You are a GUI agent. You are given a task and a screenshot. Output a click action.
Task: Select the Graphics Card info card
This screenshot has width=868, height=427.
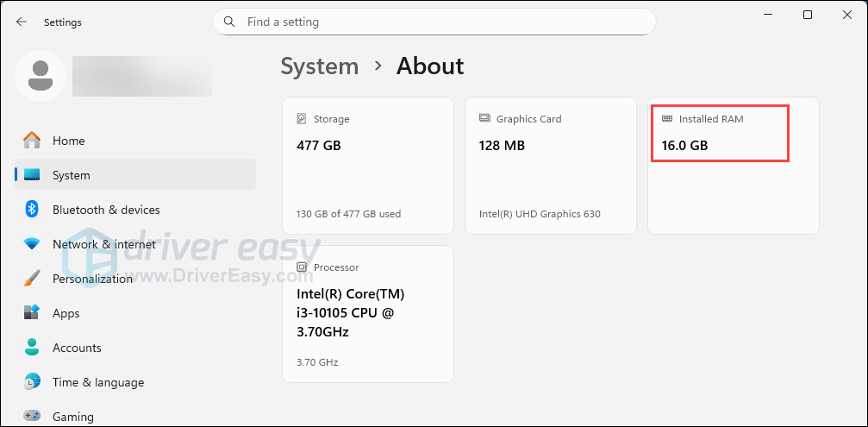pyautogui.click(x=551, y=166)
